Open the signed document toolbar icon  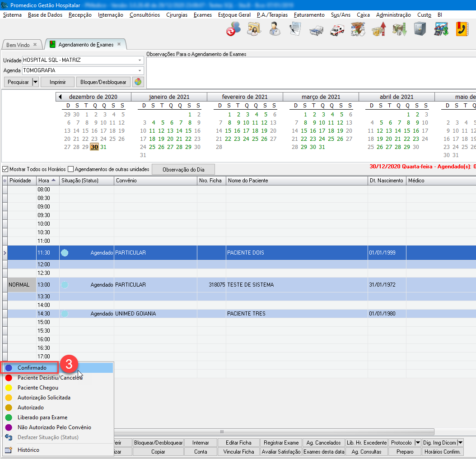point(295,29)
